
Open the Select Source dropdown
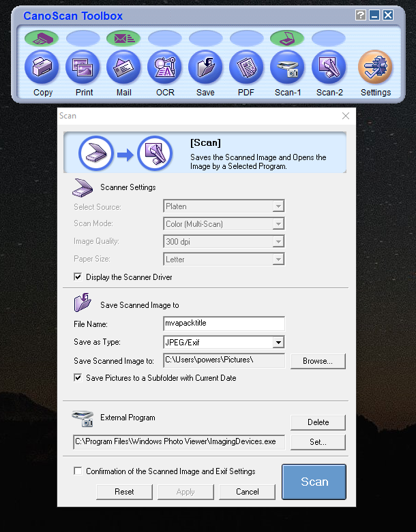point(278,206)
